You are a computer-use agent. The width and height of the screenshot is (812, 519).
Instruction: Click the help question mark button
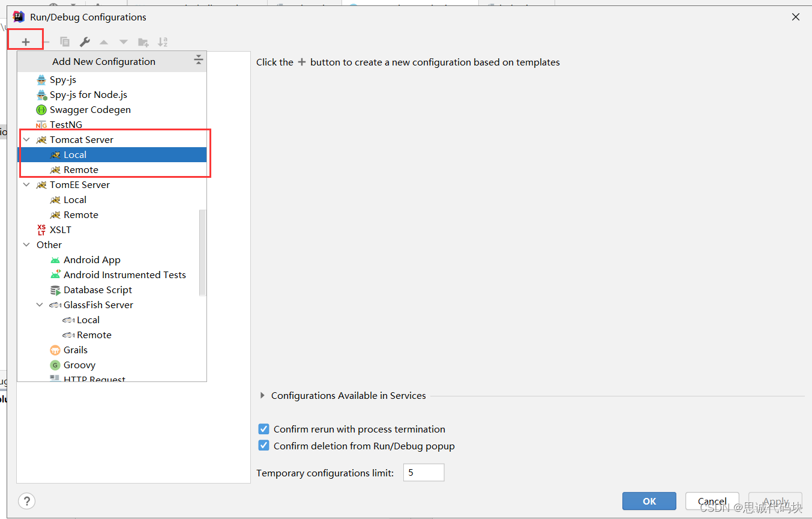click(26, 501)
